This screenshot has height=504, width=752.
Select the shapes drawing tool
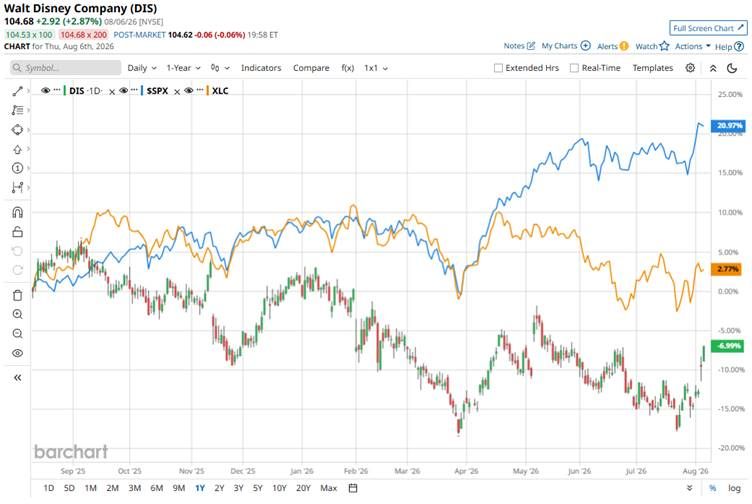coord(17,129)
